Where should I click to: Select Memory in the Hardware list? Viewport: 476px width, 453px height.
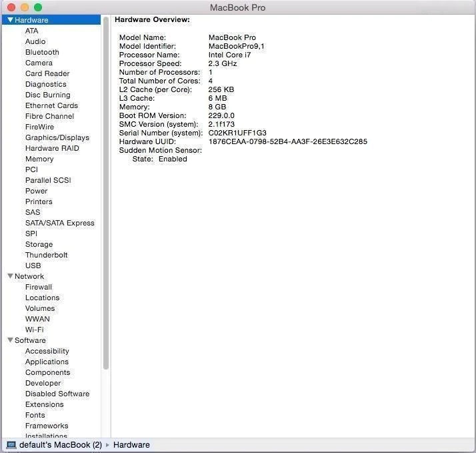[x=39, y=159]
